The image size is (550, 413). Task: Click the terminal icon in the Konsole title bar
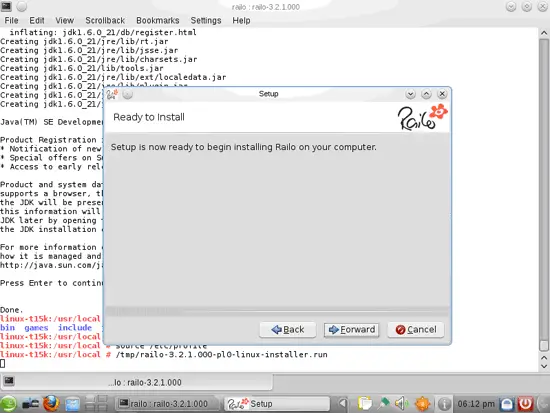[x=6, y=6]
